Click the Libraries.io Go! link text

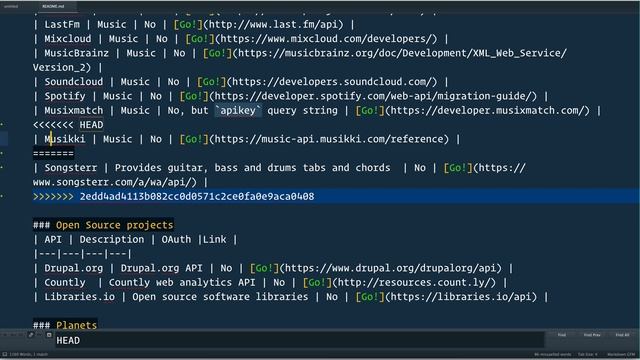coord(370,297)
